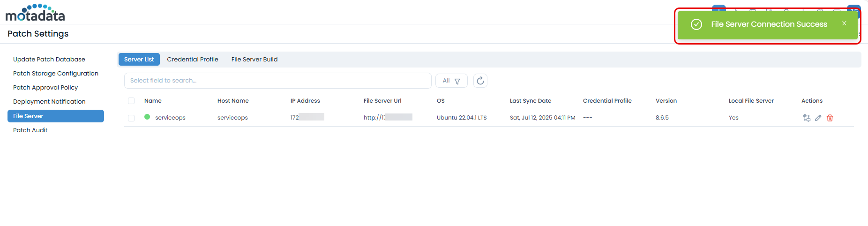Image resolution: width=868 pixels, height=226 pixels.
Task: Select the Server List tab
Action: (139, 60)
